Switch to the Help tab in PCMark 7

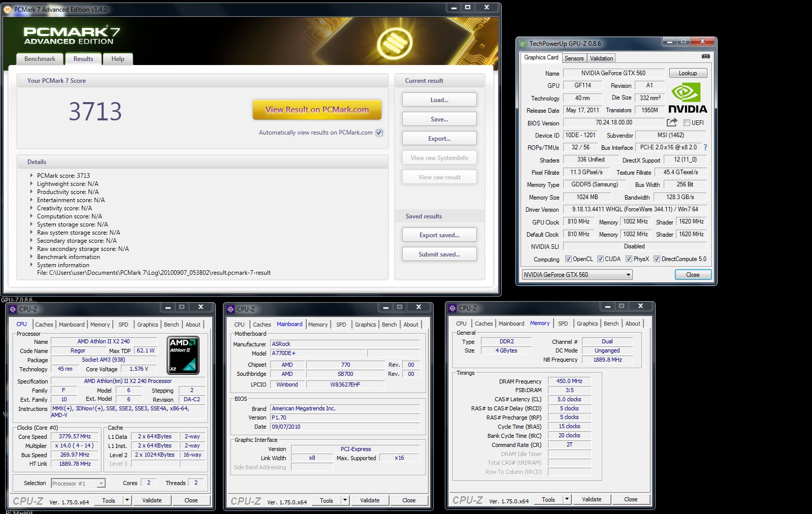coord(118,59)
